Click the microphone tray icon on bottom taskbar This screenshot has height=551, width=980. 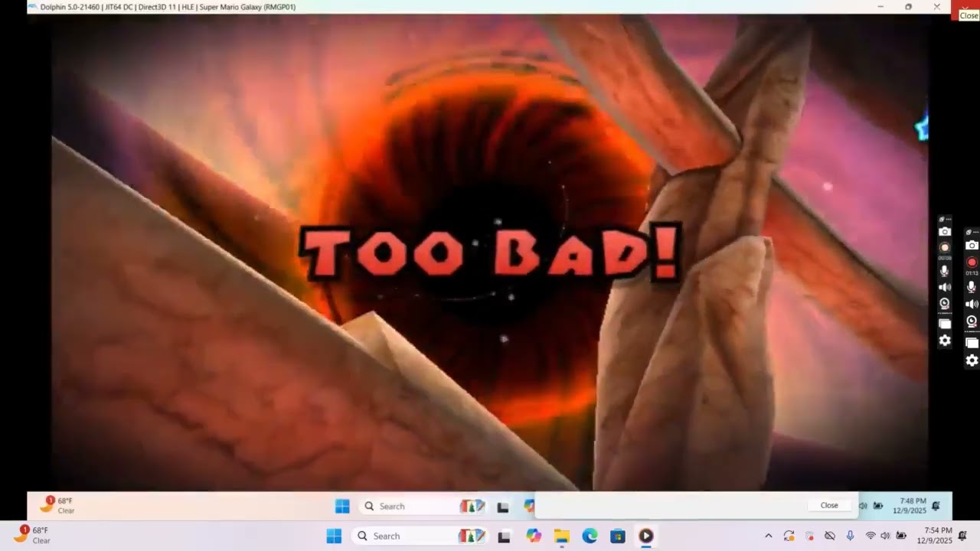tap(850, 536)
